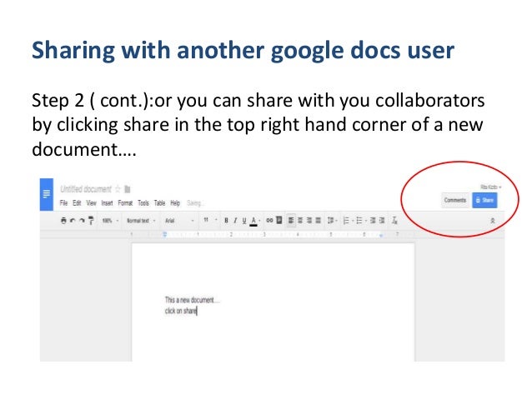Image resolution: width=532 pixels, height=399 pixels.
Task: Open the File menu
Action: (63, 203)
